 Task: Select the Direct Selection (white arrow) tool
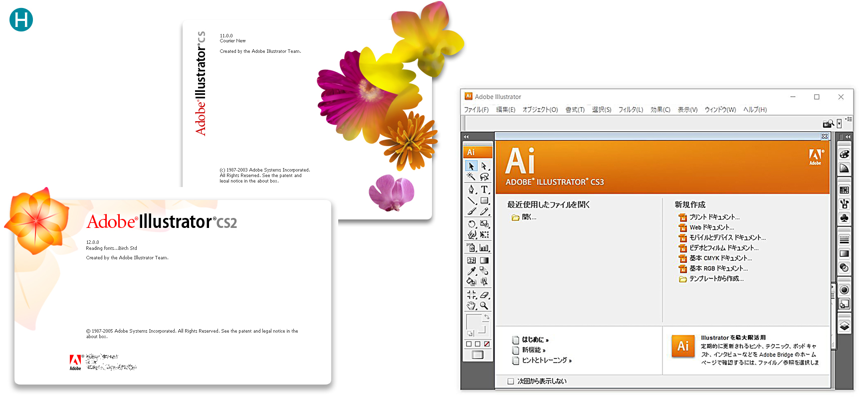point(484,166)
